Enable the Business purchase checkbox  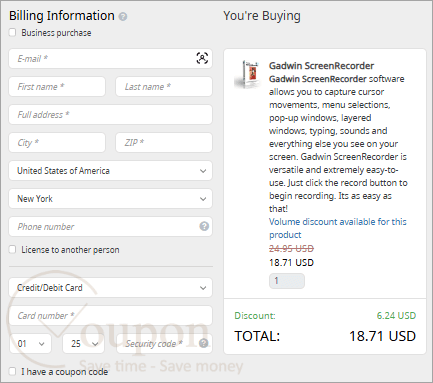[x=12, y=32]
